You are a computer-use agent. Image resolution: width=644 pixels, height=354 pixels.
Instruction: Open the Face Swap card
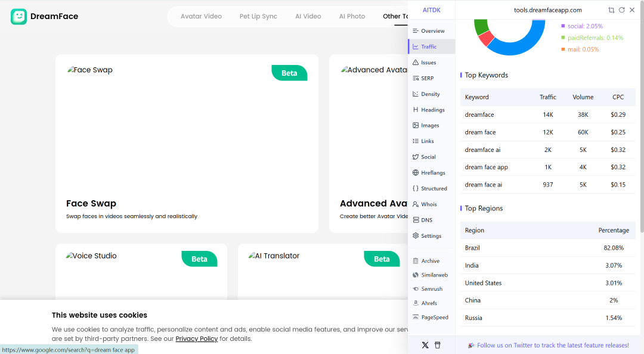coord(187,144)
